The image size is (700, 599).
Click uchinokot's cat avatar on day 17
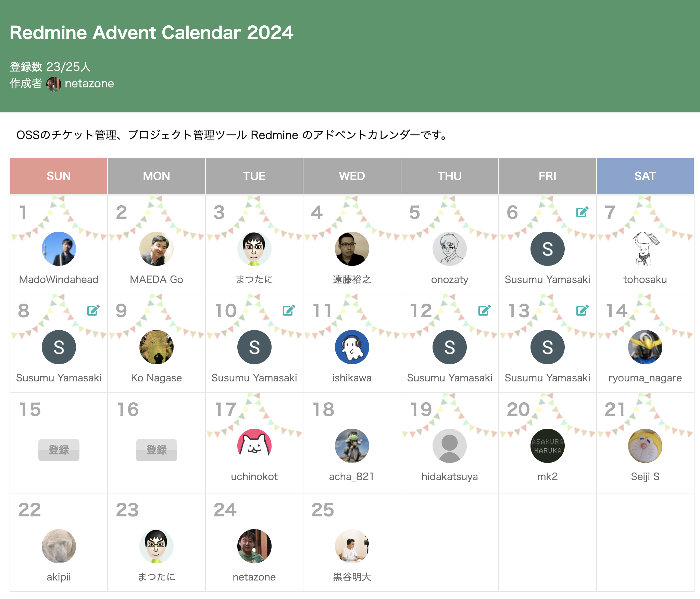(254, 445)
